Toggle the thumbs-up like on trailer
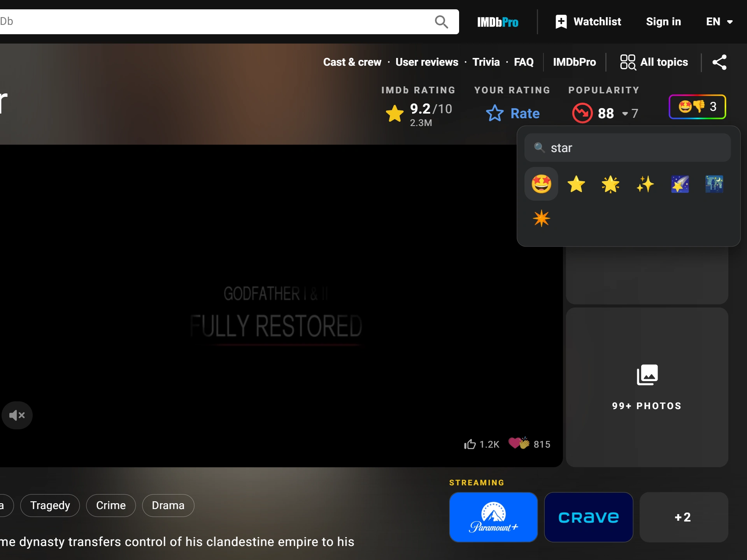Viewport: 747px width, 560px height. click(x=482, y=444)
